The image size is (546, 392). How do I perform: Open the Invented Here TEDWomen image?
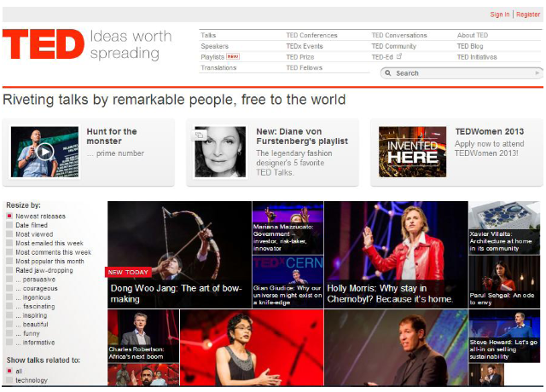(412, 153)
